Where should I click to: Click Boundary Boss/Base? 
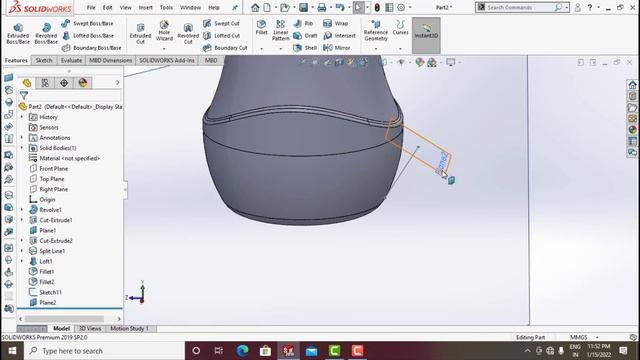pyautogui.click(x=91, y=48)
